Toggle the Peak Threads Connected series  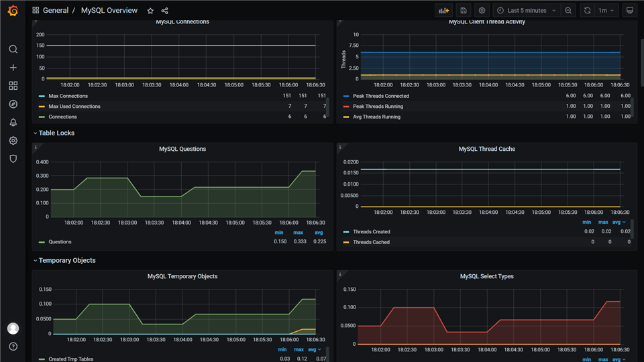click(x=381, y=96)
